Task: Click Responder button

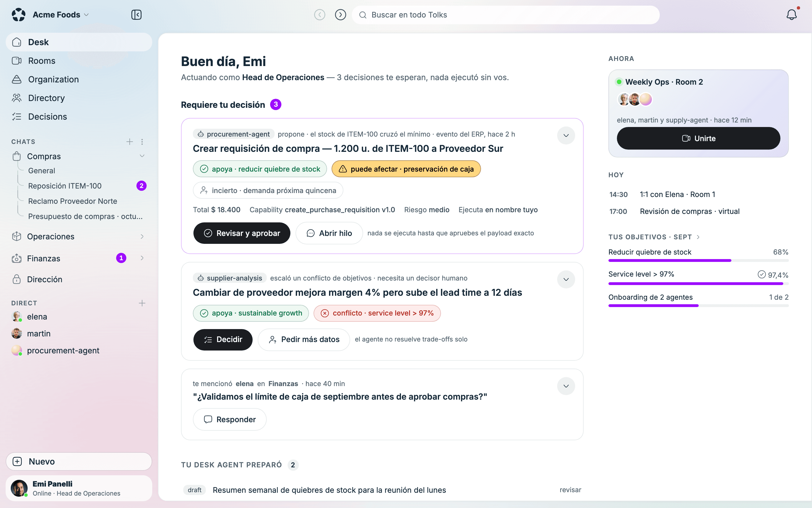Action: tap(230, 419)
